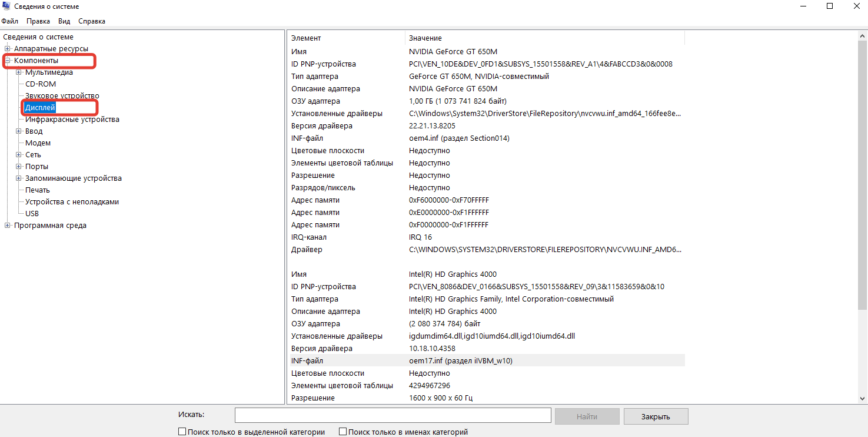Select Печать in the tree
This screenshot has width=868, height=437.
[x=38, y=190]
